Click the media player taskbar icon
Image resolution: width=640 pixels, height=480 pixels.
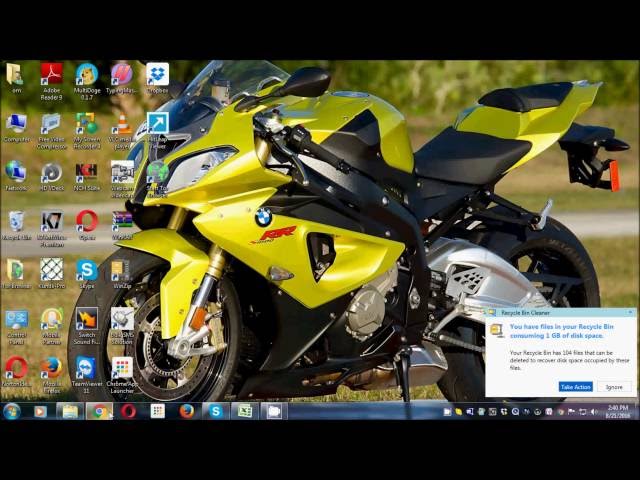40,411
